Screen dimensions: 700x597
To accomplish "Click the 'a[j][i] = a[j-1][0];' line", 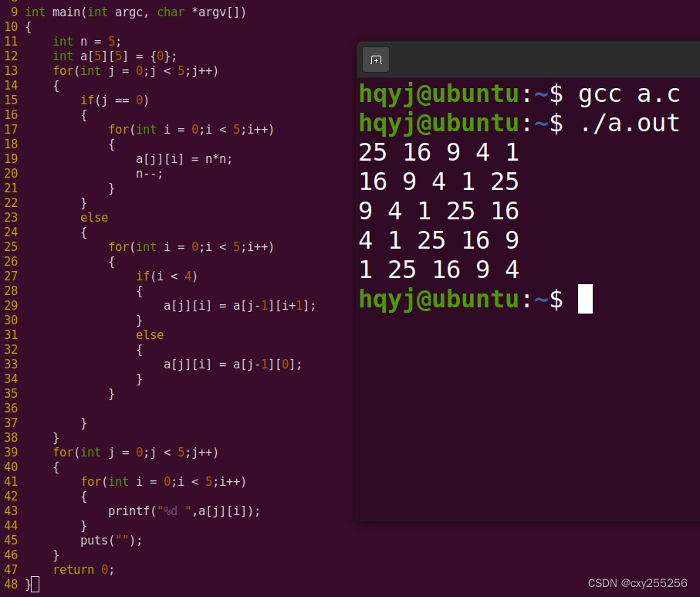I will pos(232,365).
